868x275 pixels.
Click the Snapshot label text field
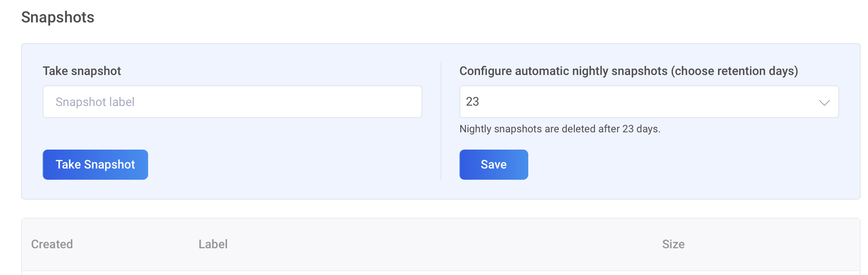232,102
